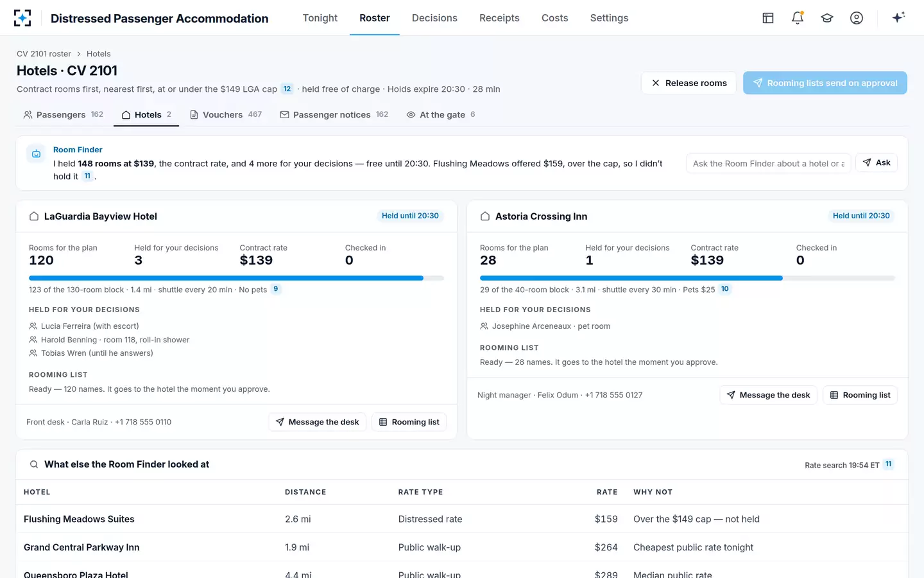The image size is (924, 578).
Task: Focus the Ask the Room Finder input
Action: 769,163
